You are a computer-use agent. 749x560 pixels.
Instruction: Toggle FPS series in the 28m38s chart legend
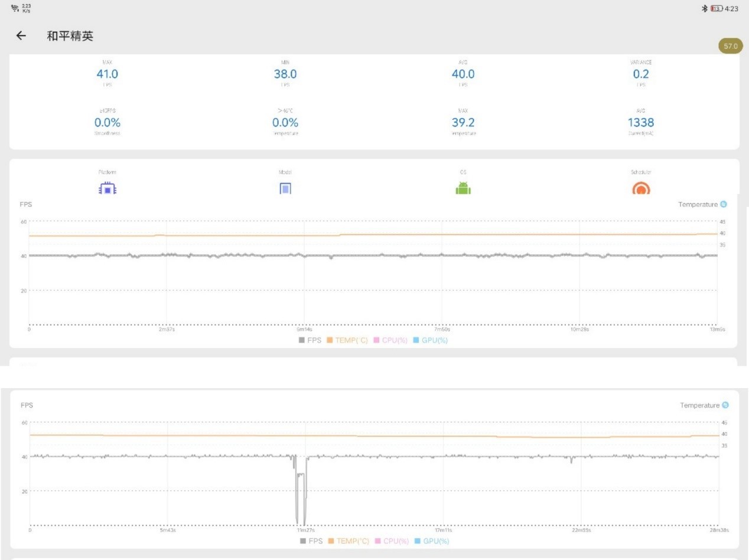[x=311, y=541]
